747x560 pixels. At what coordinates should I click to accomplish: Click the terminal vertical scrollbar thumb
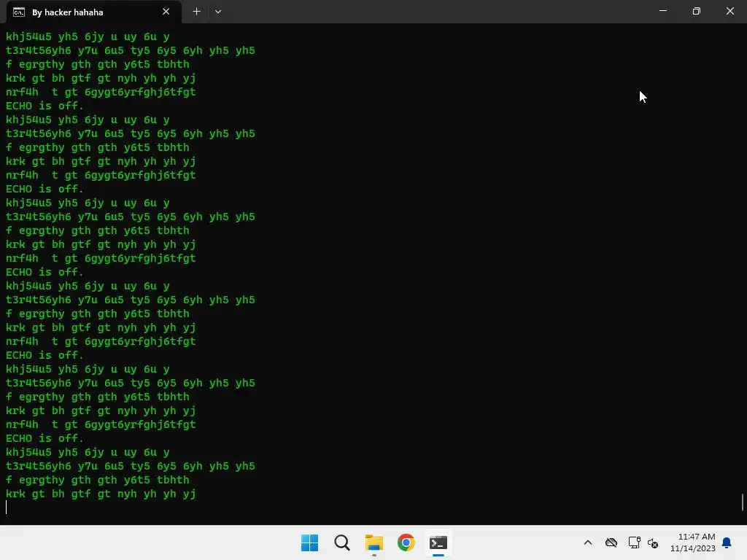(743, 502)
